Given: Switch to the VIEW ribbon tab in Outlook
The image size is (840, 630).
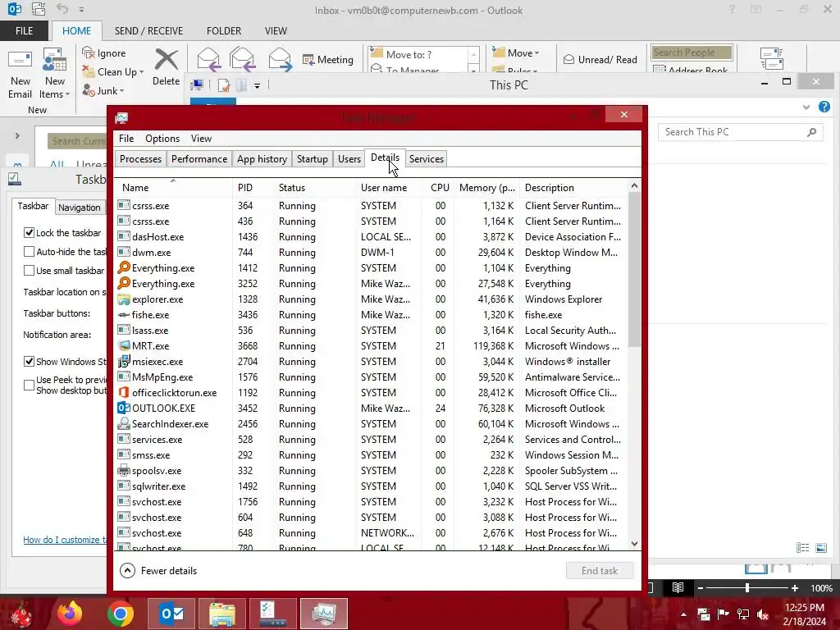Looking at the screenshot, I should point(276,30).
